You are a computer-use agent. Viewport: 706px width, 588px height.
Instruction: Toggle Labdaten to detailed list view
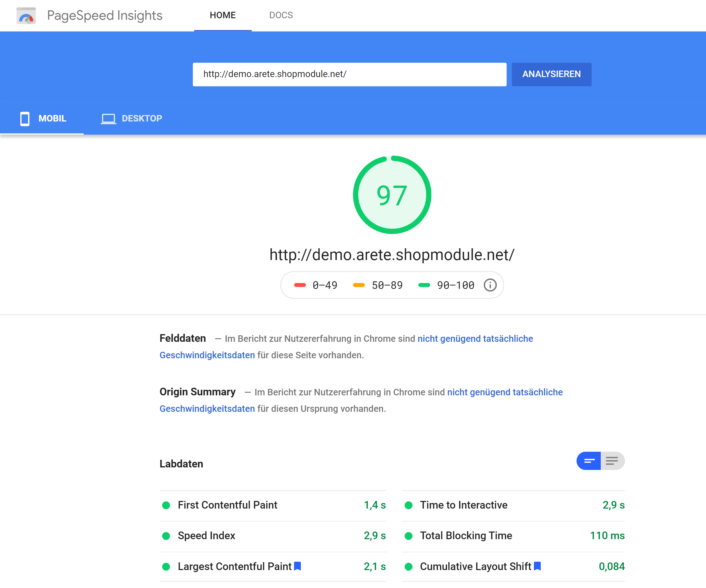(612, 461)
